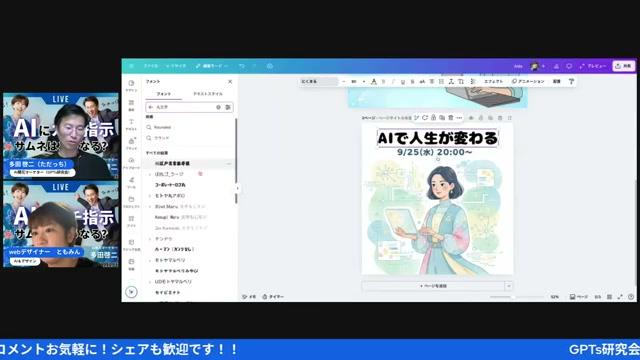
Task: Open the Animate option in toolbar
Action: 528,82
